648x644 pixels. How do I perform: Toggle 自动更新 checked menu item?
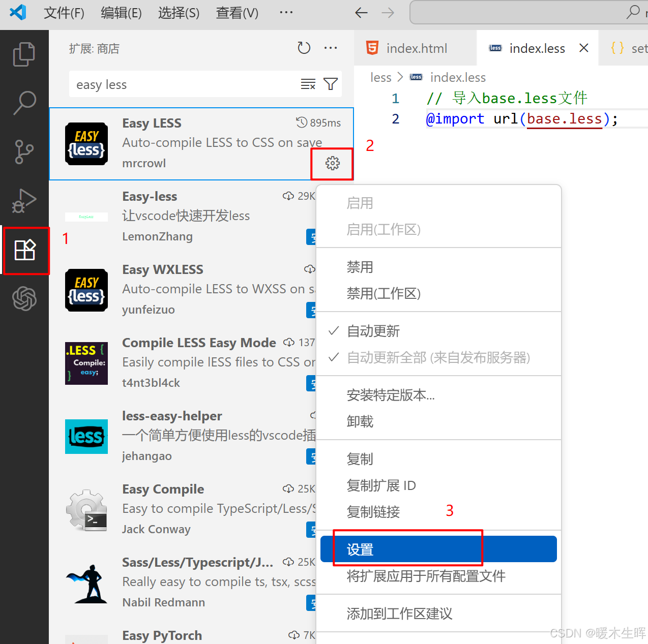438,331
